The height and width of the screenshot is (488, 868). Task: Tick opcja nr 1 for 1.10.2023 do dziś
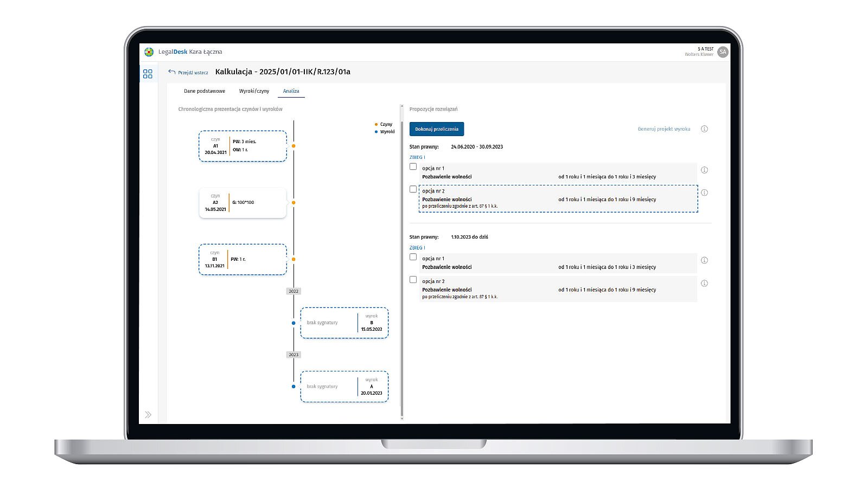[x=413, y=258]
